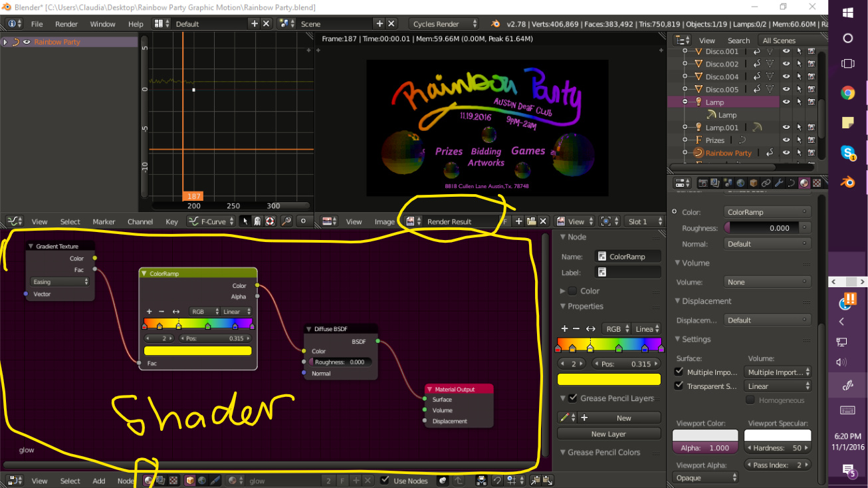Open the Cycles Render engine dropdown
868x488 pixels.
[444, 24]
